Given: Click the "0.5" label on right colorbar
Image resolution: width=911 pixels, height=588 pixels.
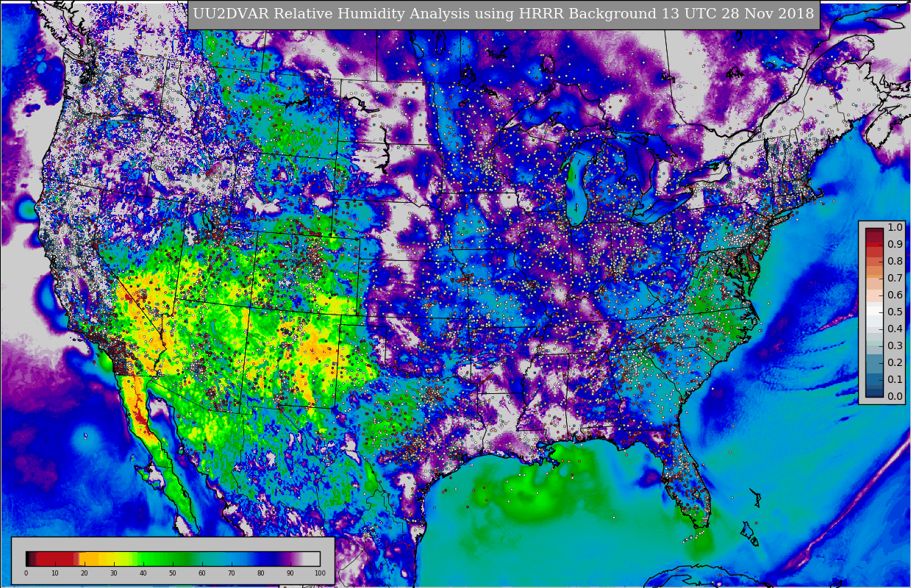Looking at the screenshot, I should pos(895,312).
